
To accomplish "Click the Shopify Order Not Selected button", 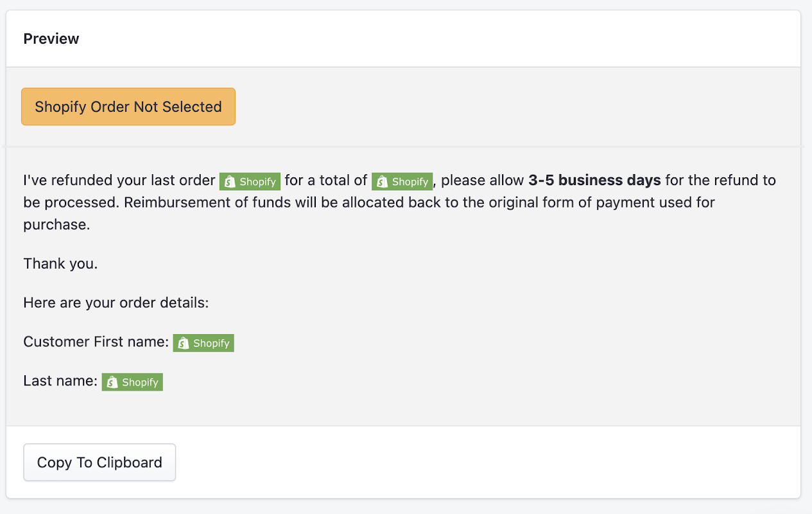I will [128, 107].
